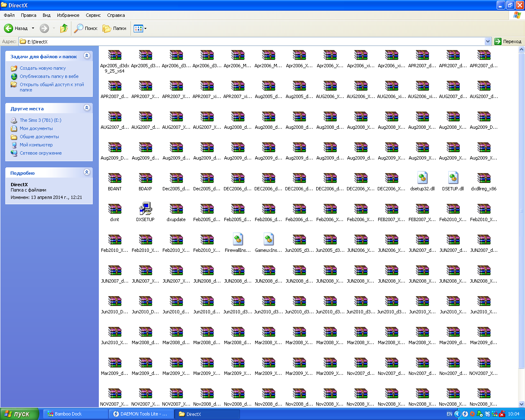This screenshot has height=420, width=525.
Task: Open the Views dropdown arrow
Action: (145, 28)
